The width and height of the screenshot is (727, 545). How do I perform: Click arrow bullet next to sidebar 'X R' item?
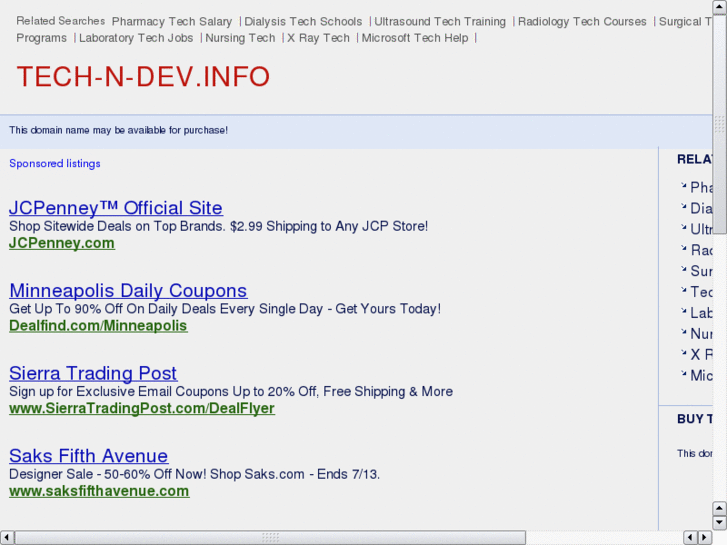683,353
